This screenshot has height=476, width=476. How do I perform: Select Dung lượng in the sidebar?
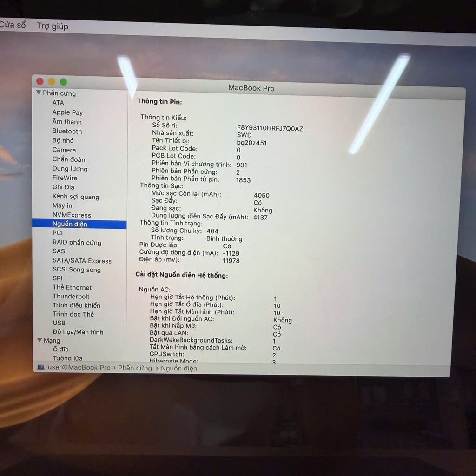(70, 168)
